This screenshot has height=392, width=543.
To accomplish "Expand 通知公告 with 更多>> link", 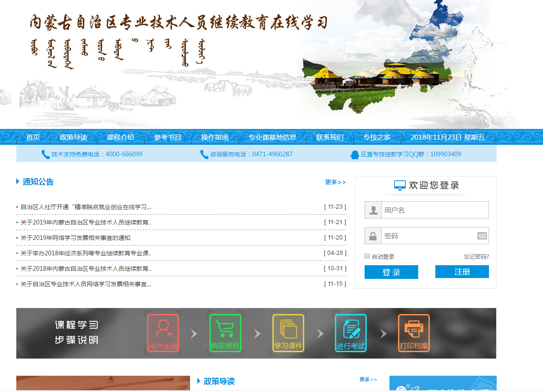I will [x=335, y=182].
